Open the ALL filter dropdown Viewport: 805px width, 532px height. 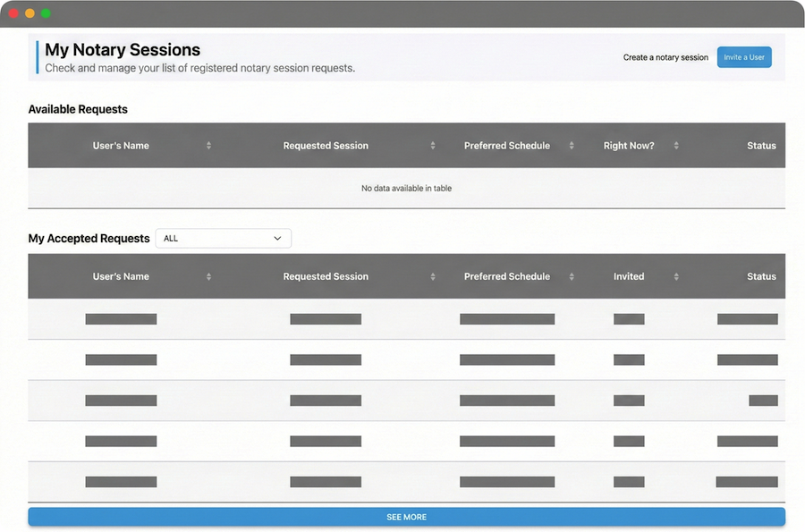pos(223,239)
